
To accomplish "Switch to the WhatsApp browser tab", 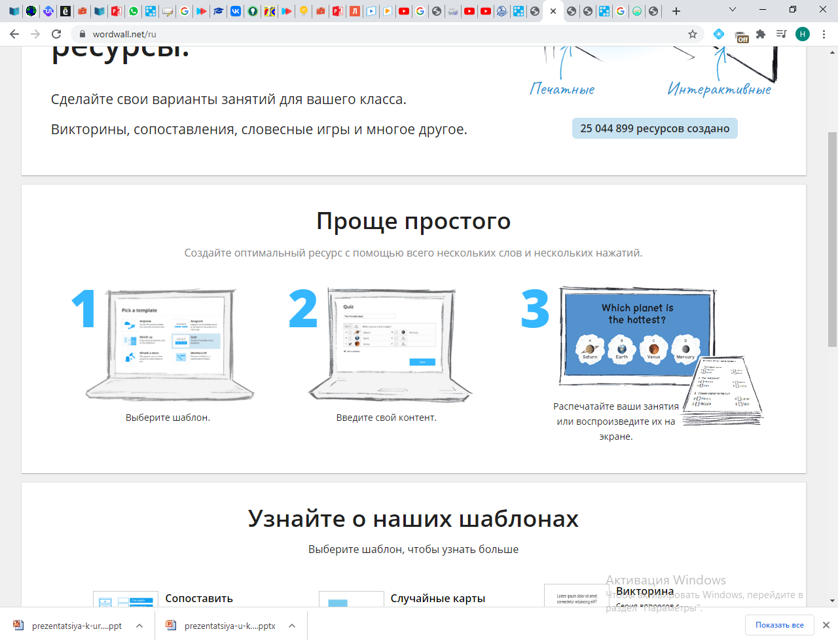I will (x=134, y=11).
